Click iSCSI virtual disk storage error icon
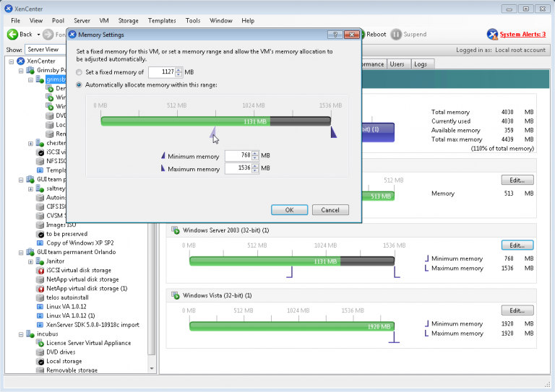Image resolution: width=555 pixels, height=392 pixels. pos(40,271)
